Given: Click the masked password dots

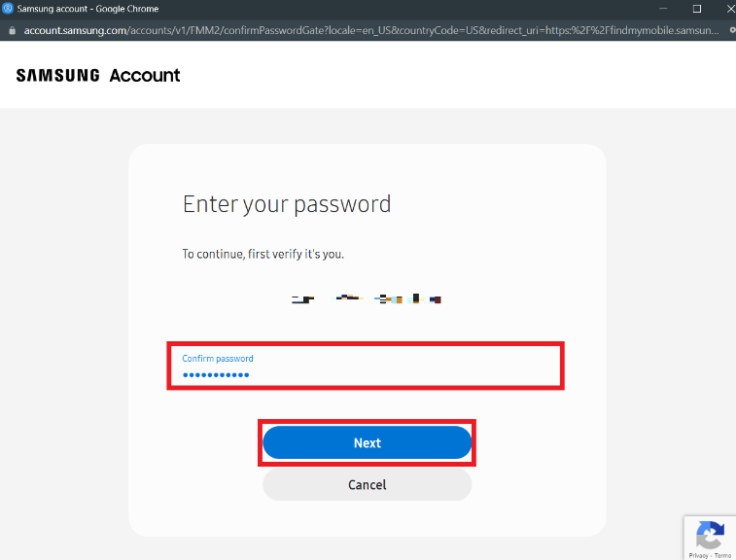Looking at the screenshot, I should point(216,375).
